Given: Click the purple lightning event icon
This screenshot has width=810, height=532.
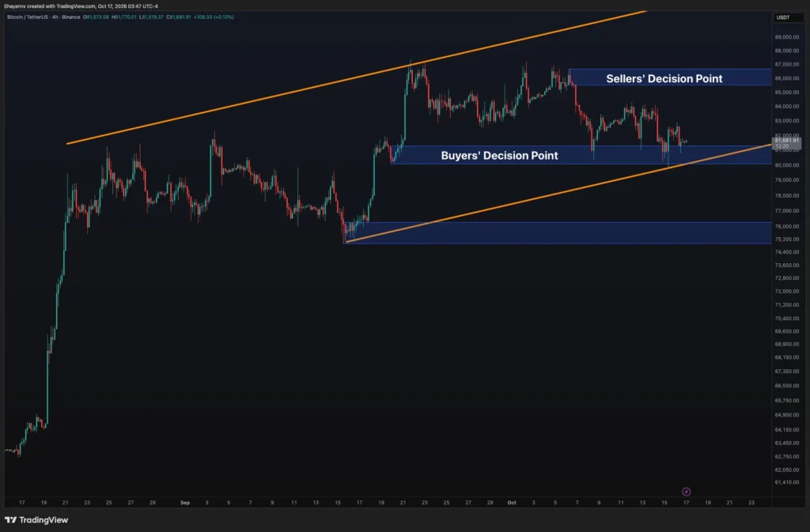Looking at the screenshot, I should tap(686, 492).
